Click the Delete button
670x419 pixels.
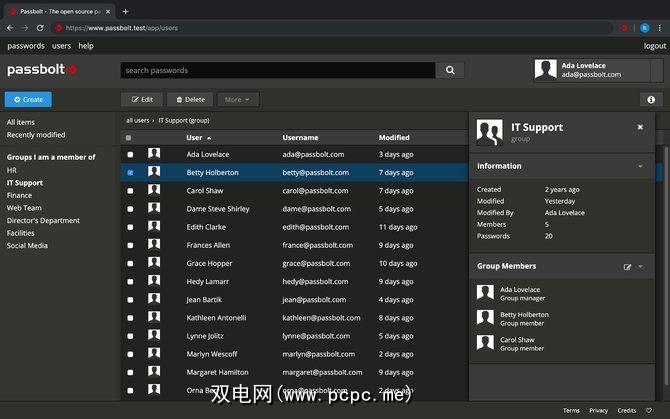tap(191, 100)
